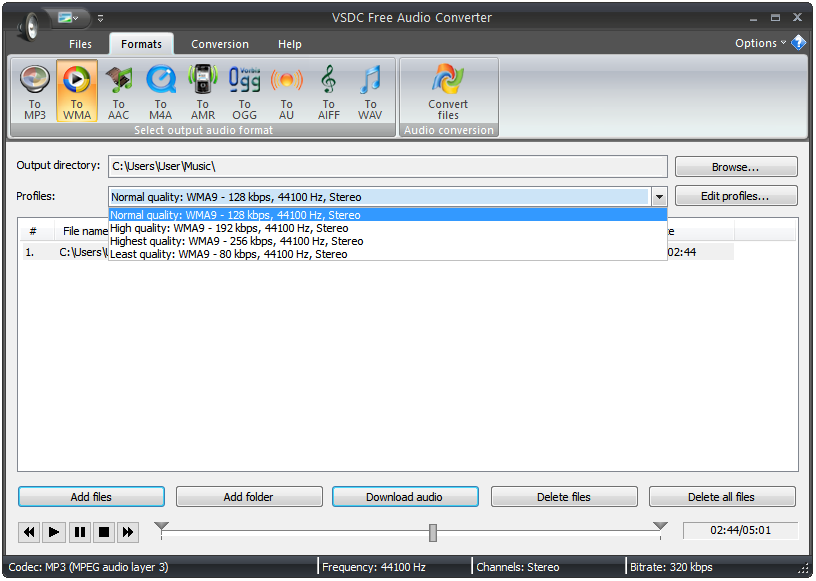Choose the To WAV format icon
The image size is (816, 581).
370,92
